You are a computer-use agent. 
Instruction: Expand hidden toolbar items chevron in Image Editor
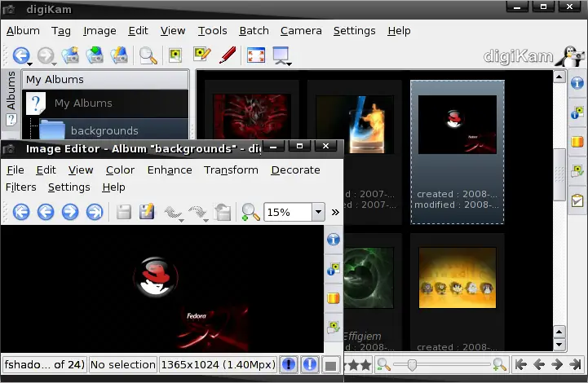335,213
